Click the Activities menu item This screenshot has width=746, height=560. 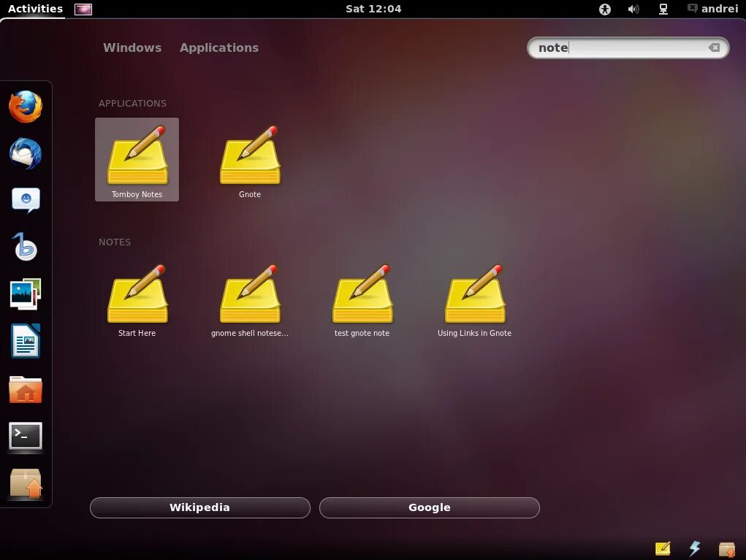coord(34,9)
